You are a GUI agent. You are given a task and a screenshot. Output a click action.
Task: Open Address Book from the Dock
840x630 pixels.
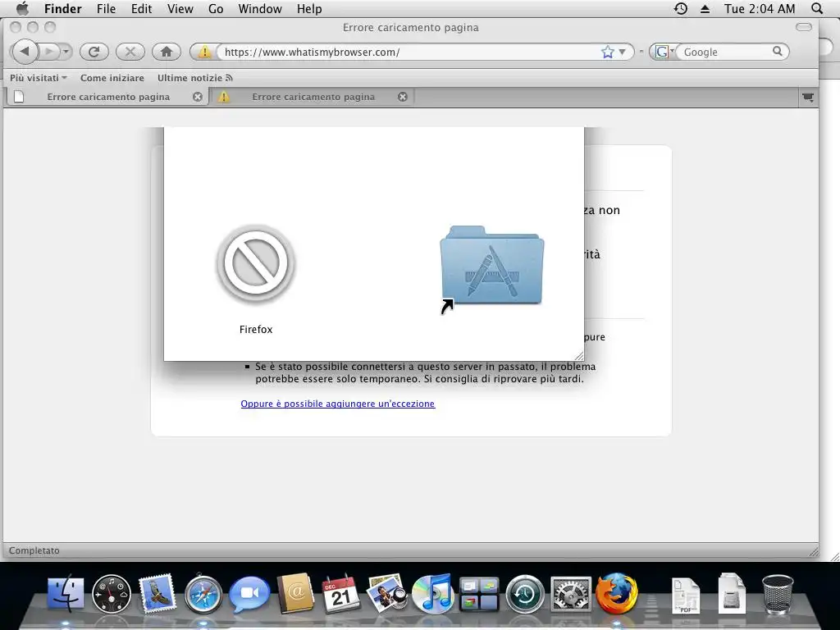295,594
